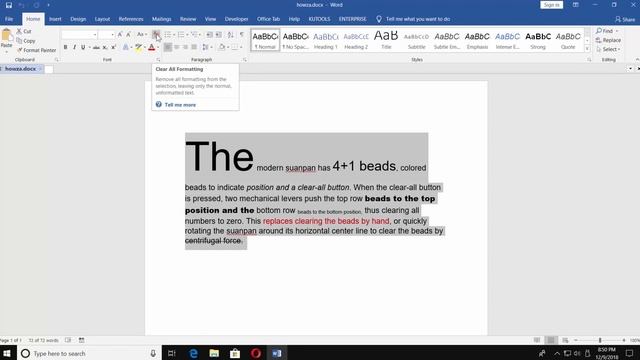Toggle Subscript formatting
Screen dimensions: 640x360
(x=105, y=47)
